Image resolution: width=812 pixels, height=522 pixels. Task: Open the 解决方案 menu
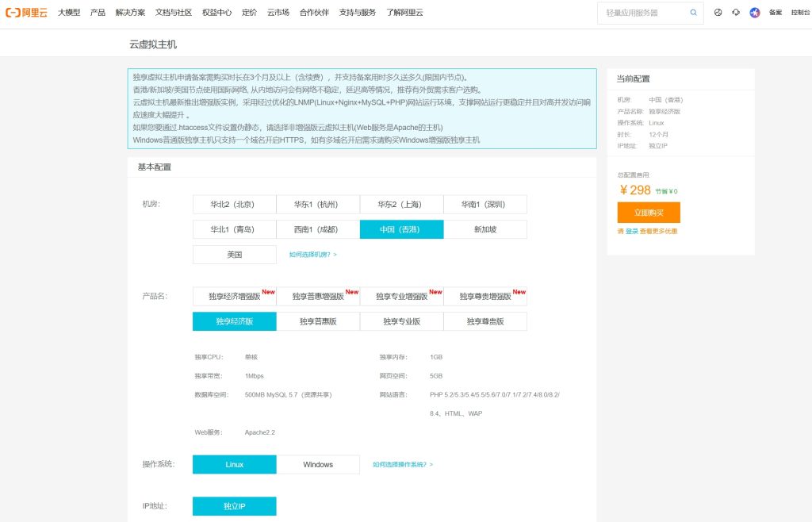point(130,13)
